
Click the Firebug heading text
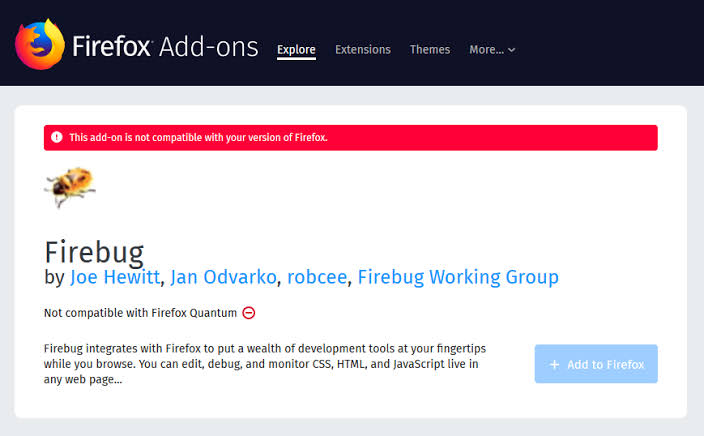tap(94, 252)
